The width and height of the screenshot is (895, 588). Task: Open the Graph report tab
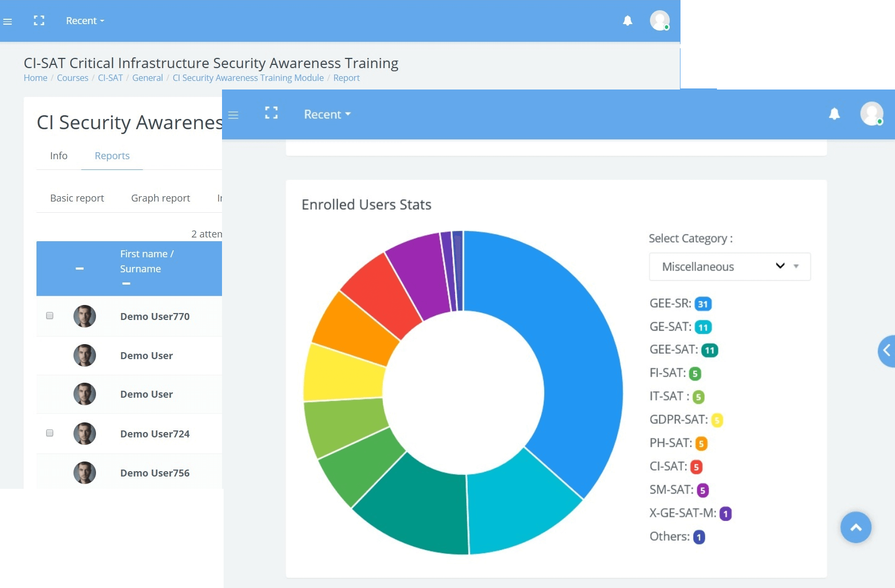tap(161, 198)
